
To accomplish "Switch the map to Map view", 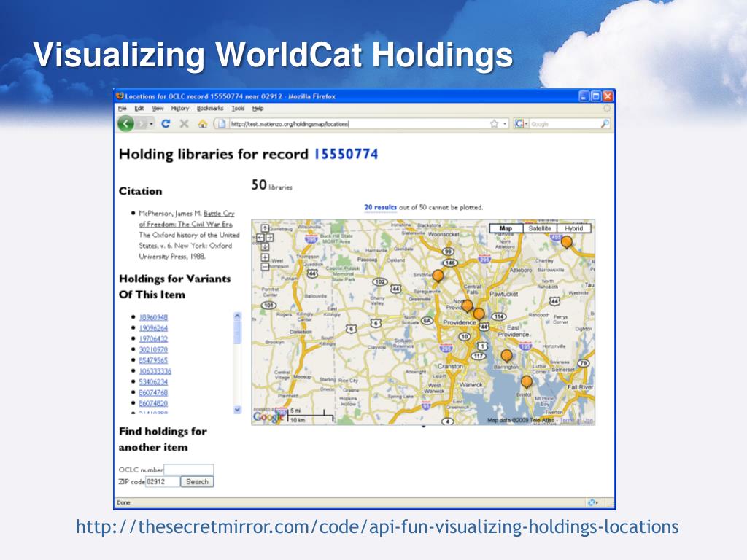I will [x=506, y=228].
